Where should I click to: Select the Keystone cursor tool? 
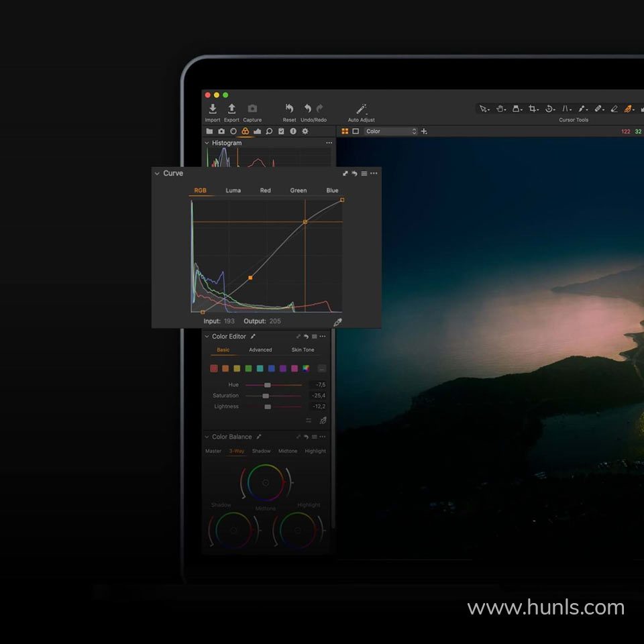pos(566,109)
